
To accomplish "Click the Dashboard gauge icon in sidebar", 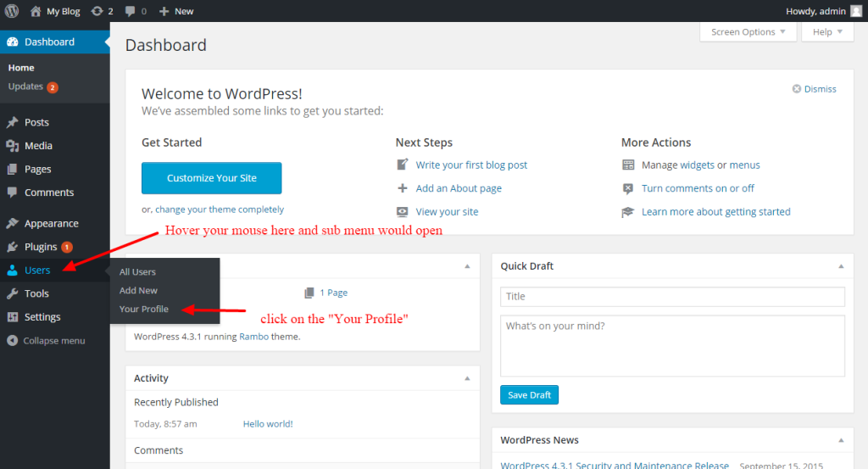I will (12, 42).
